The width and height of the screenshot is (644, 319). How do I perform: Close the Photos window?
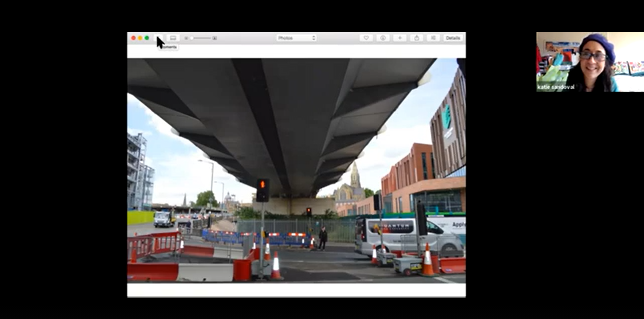(x=133, y=38)
